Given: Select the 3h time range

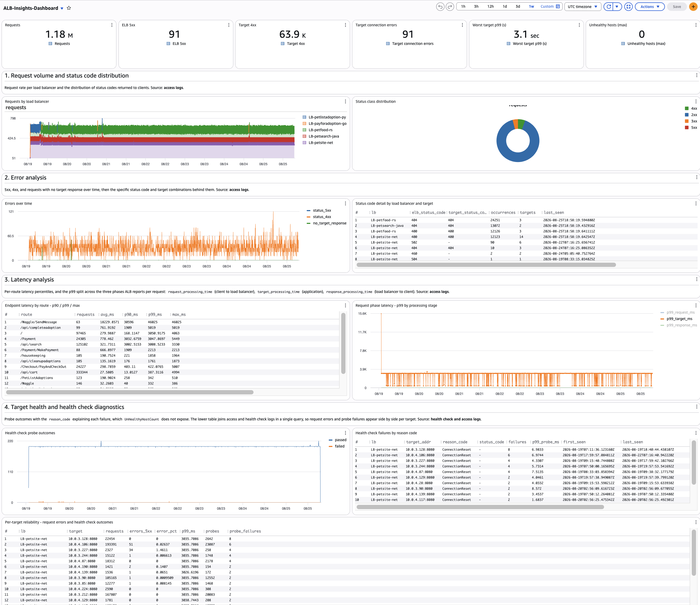Looking at the screenshot, I should coord(476,6).
